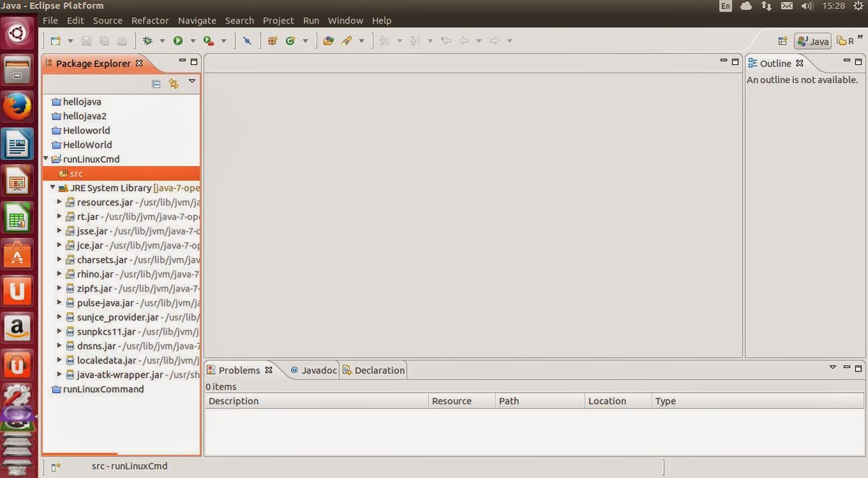Select the Debug toolbar icon
868x478 pixels.
coord(147,40)
